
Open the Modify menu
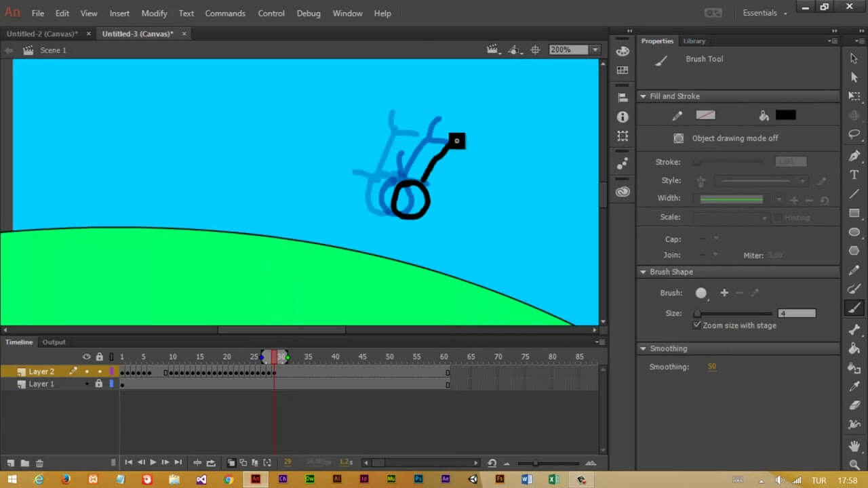tap(154, 14)
